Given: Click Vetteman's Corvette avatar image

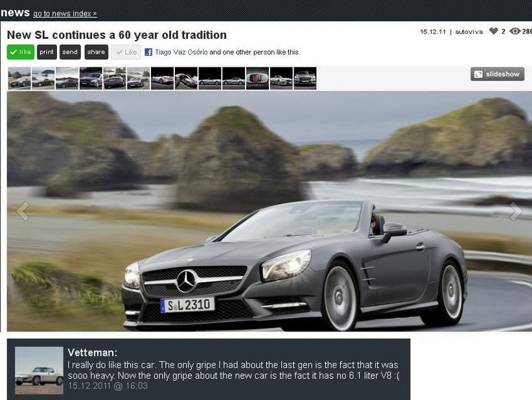Looking at the screenshot, I should coord(39,370).
